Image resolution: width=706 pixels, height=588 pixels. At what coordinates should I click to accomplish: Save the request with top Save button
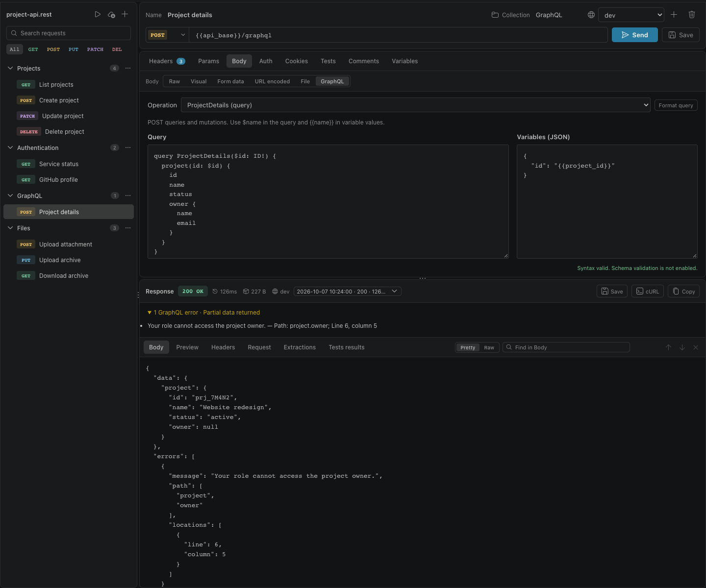click(681, 35)
